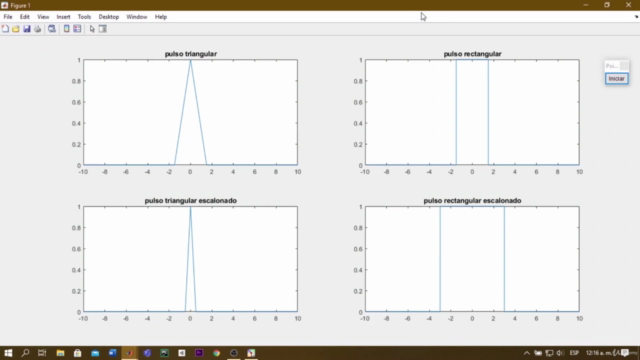Open the Help menu
The height and width of the screenshot is (360, 640).
161,17
